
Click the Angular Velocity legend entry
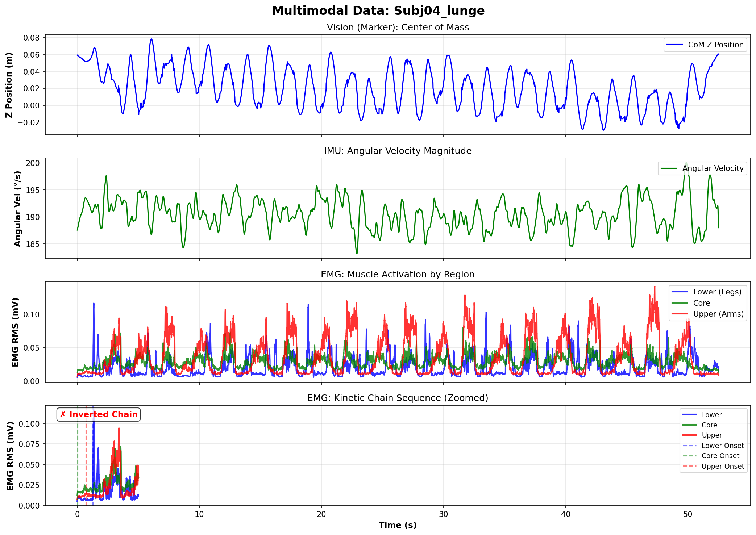pos(713,168)
